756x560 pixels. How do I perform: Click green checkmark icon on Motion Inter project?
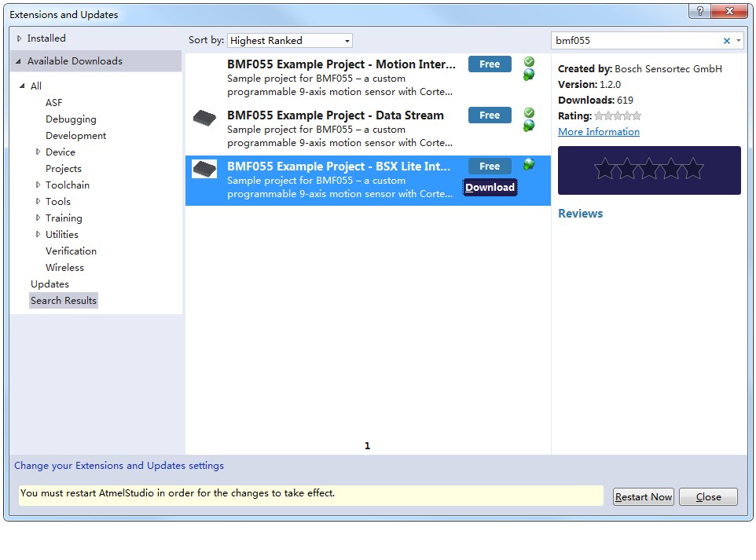click(529, 61)
